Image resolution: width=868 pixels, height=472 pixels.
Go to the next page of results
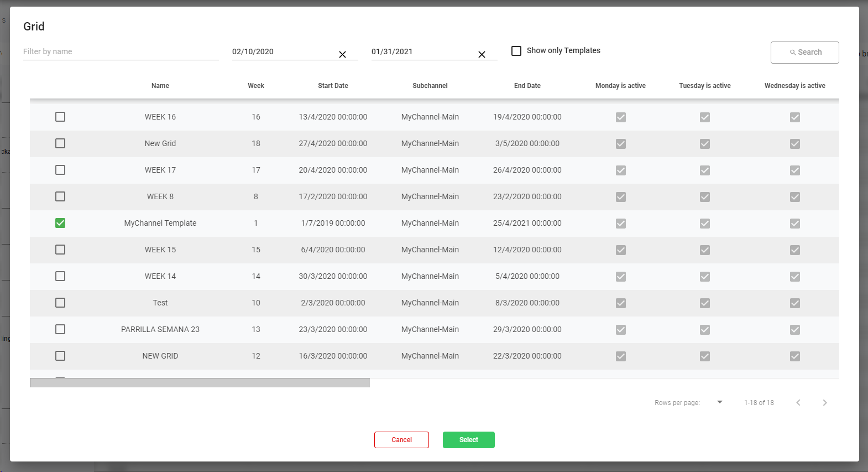click(824, 403)
